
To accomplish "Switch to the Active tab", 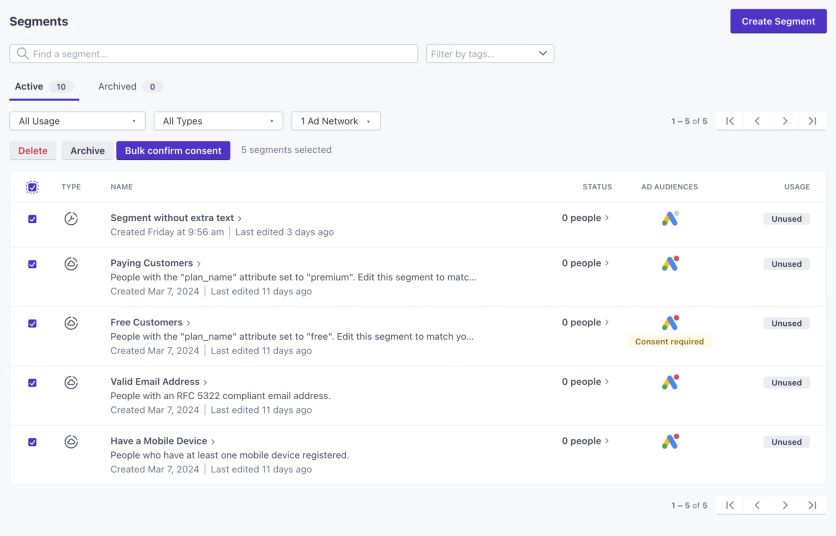I will coord(44,87).
